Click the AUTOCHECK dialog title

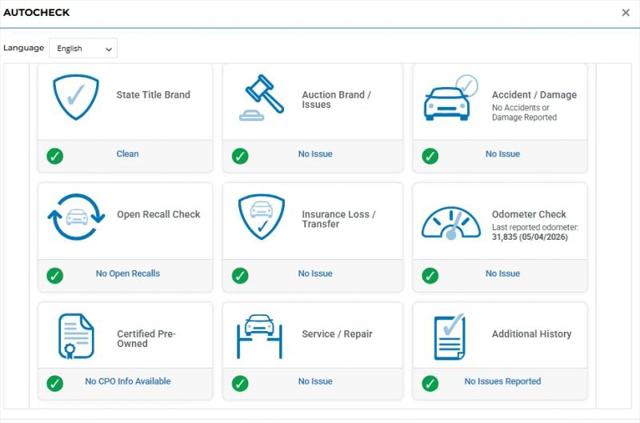point(36,13)
